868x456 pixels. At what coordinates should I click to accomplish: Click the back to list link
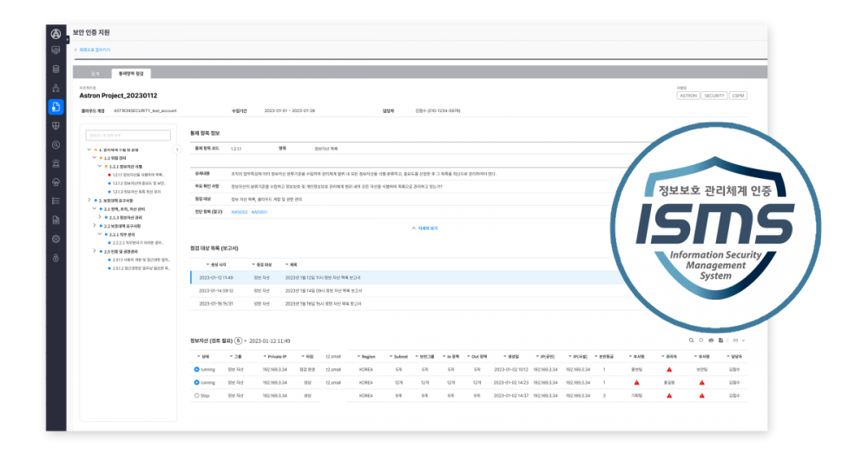point(93,50)
